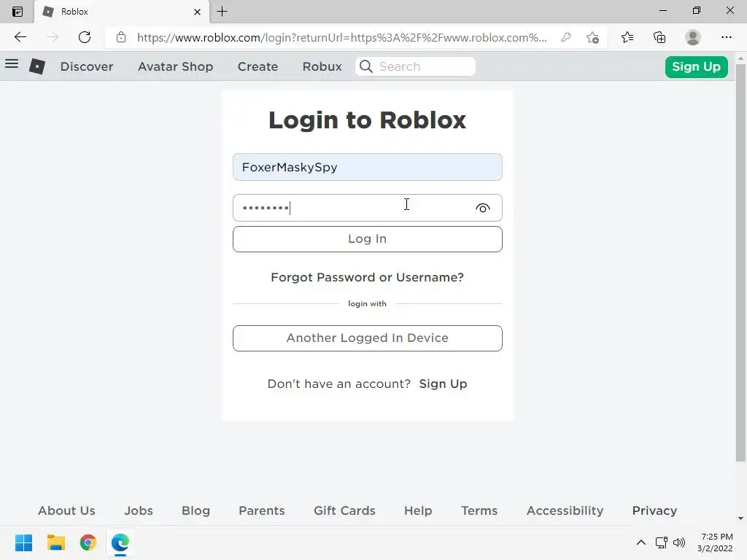Open volume control tray icon

(679, 542)
